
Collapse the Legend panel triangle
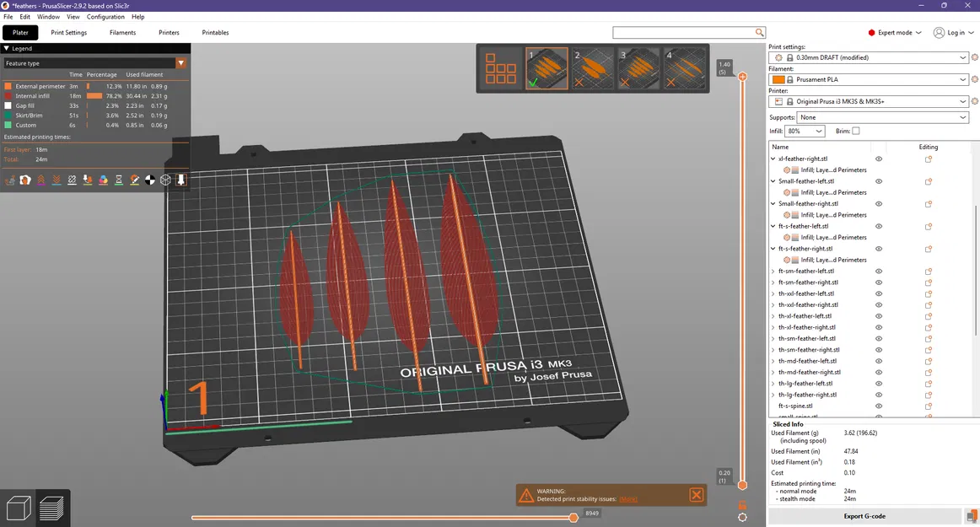(7, 48)
